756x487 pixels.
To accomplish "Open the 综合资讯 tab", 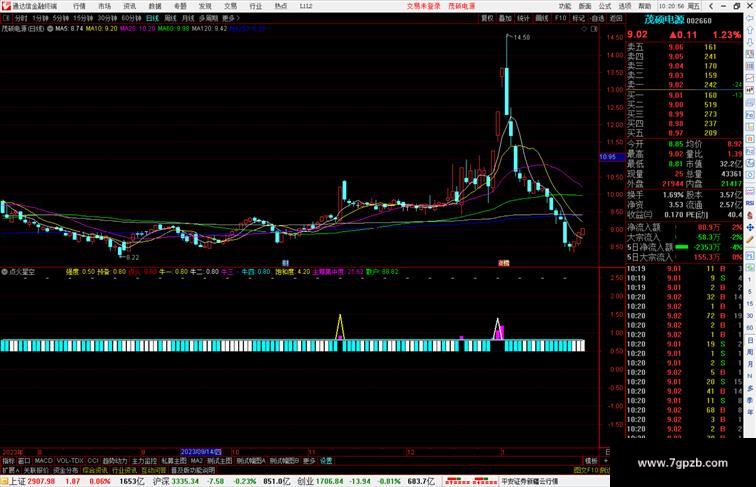I will pos(95,470).
